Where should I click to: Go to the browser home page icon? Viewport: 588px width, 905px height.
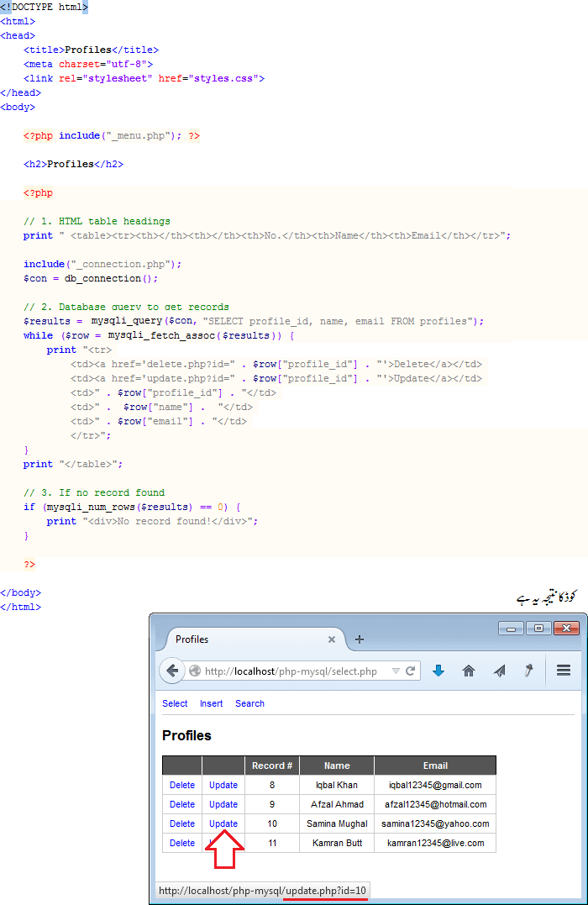click(469, 671)
